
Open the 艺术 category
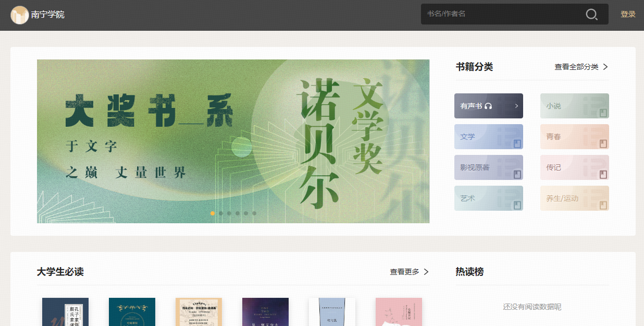coord(488,198)
